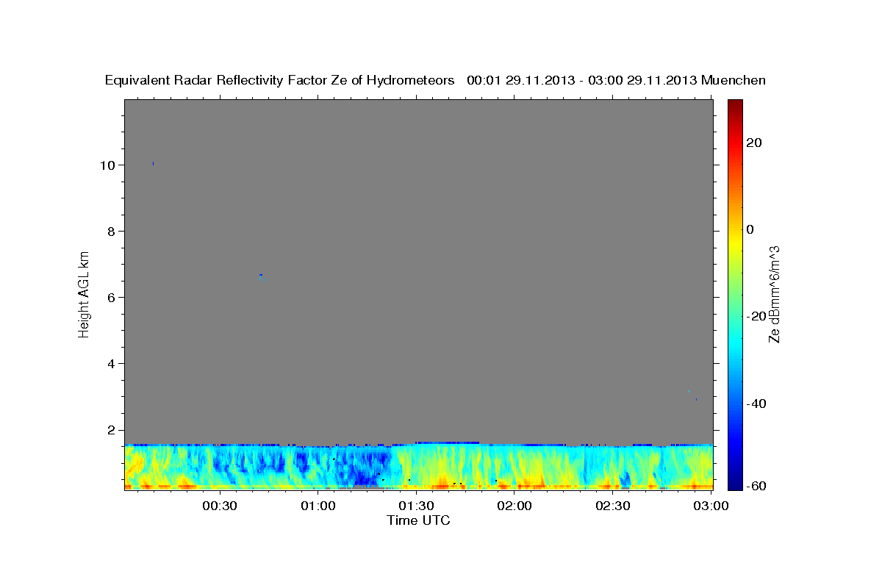This screenshot has width=882, height=588.
Task: Click the time tick label '00:30'
Action: (219, 506)
